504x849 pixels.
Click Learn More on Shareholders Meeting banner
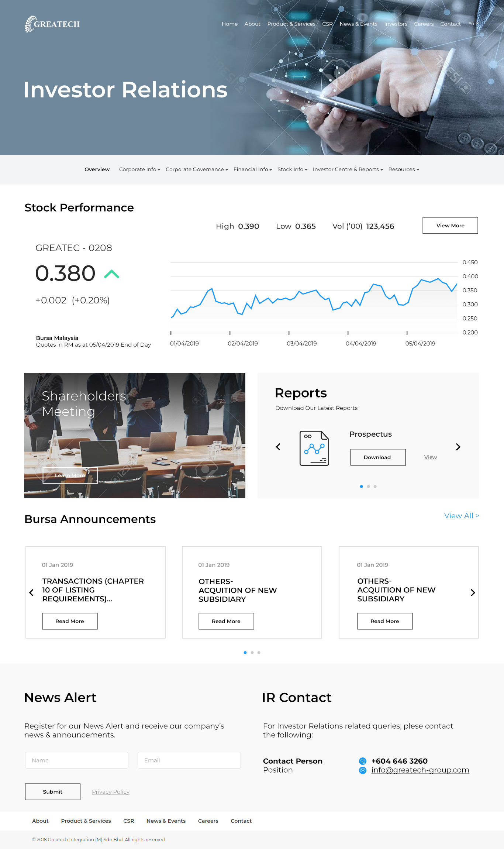point(70,475)
